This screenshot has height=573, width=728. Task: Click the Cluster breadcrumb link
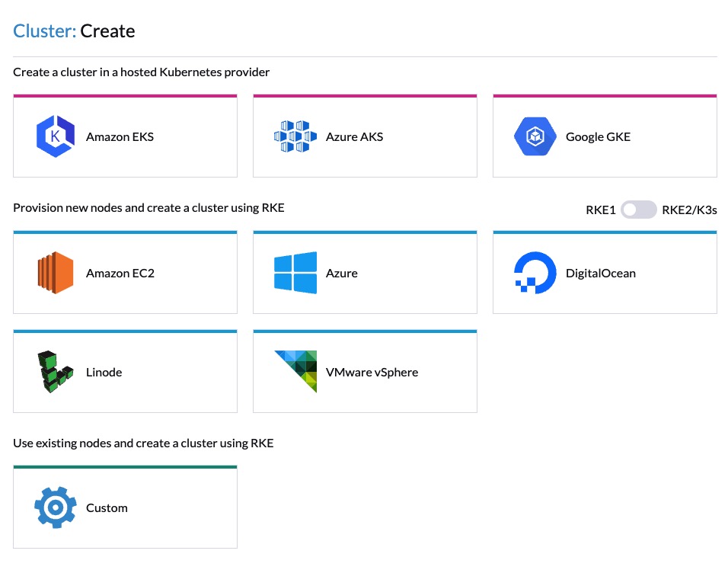click(40, 30)
